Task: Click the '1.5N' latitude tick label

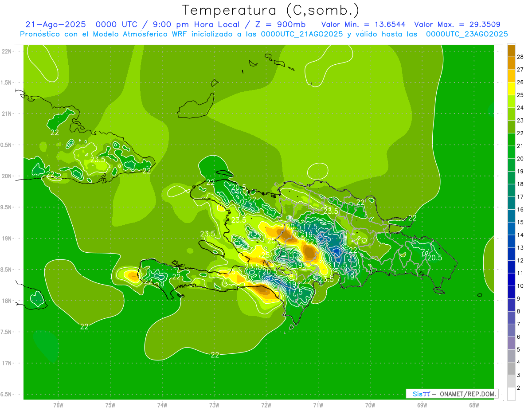Action: click(x=6, y=82)
